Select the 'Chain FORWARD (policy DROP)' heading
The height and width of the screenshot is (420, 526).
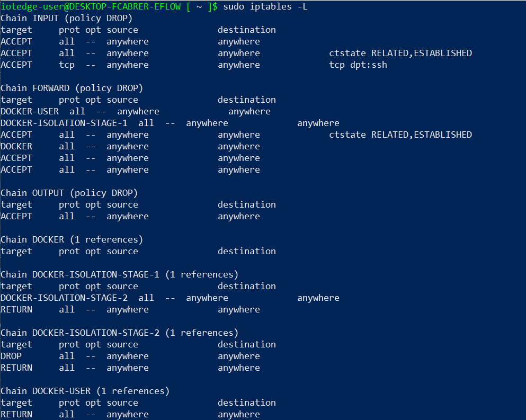72,88
